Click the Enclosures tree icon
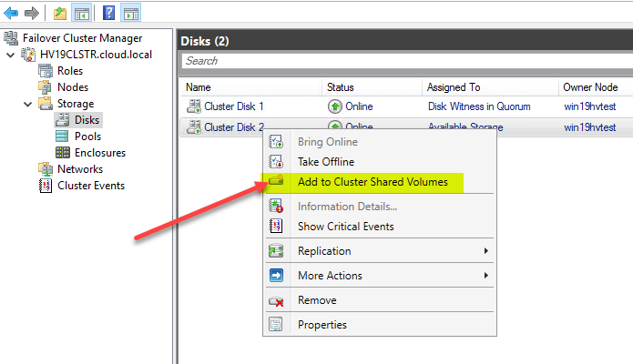The height and width of the screenshot is (364, 633). click(x=62, y=153)
